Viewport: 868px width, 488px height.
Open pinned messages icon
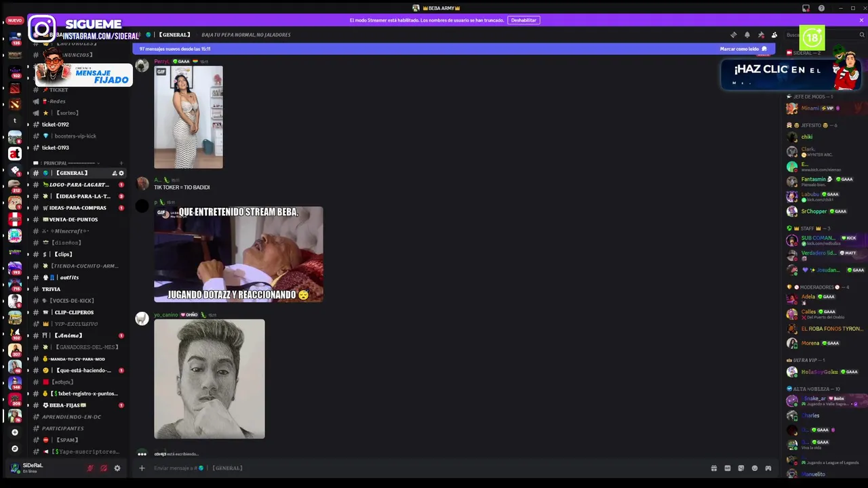click(x=761, y=35)
